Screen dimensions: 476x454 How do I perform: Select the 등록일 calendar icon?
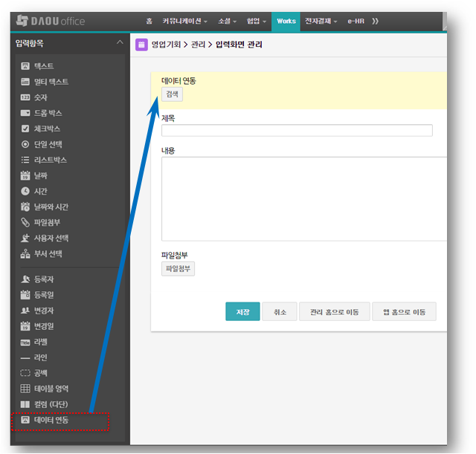25,295
